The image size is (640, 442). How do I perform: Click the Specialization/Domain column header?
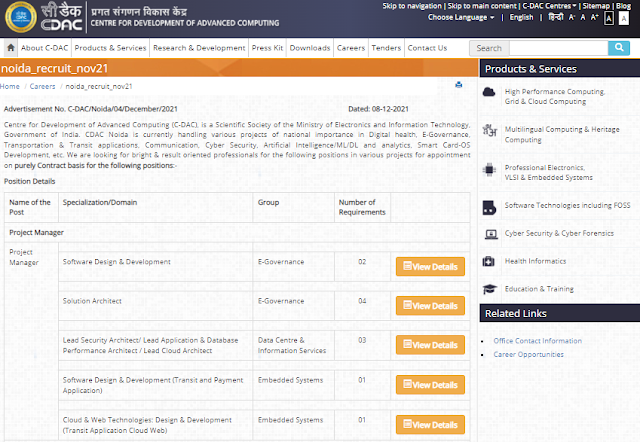[x=156, y=207]
